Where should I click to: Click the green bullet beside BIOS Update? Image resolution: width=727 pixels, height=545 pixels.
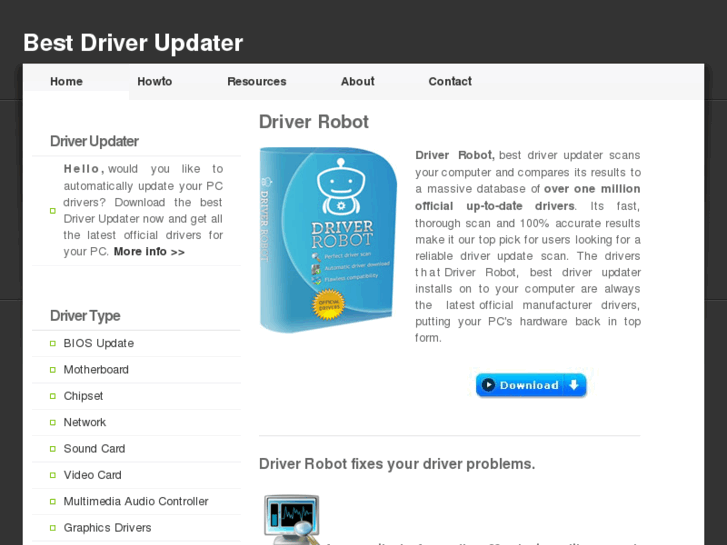(x=53, y=344)
